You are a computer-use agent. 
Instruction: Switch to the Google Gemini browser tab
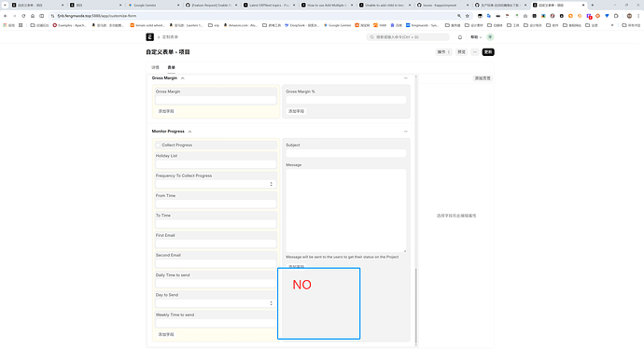coord(153,5)
